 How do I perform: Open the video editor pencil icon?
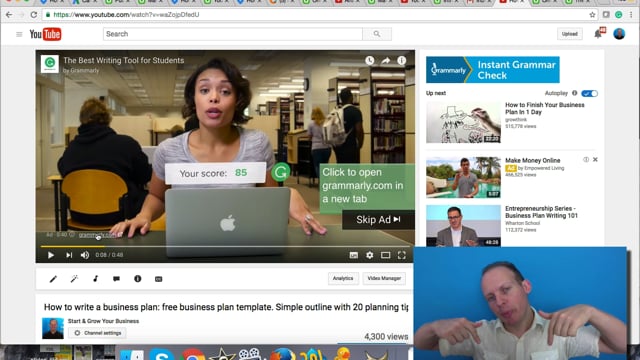coord(53,279)
